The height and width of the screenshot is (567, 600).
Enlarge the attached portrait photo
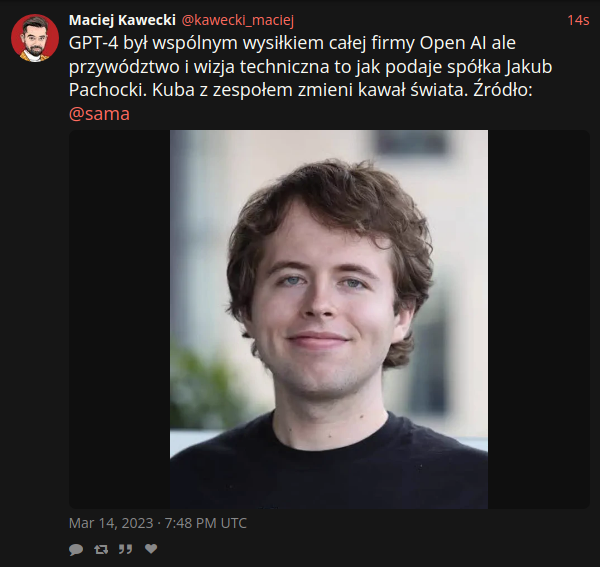pos(329,319)
